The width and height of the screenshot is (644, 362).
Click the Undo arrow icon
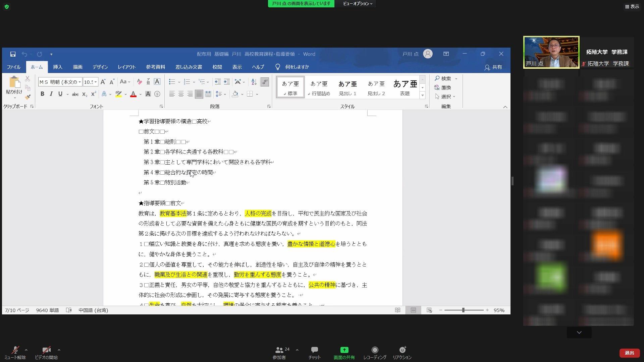pyautogui.click(x=24, y=54)
